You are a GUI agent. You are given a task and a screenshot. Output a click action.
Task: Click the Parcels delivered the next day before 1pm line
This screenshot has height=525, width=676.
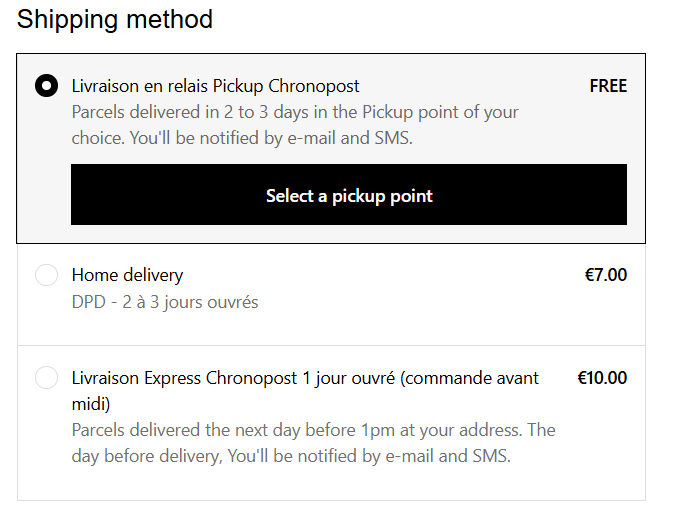(x=313, y=430)
